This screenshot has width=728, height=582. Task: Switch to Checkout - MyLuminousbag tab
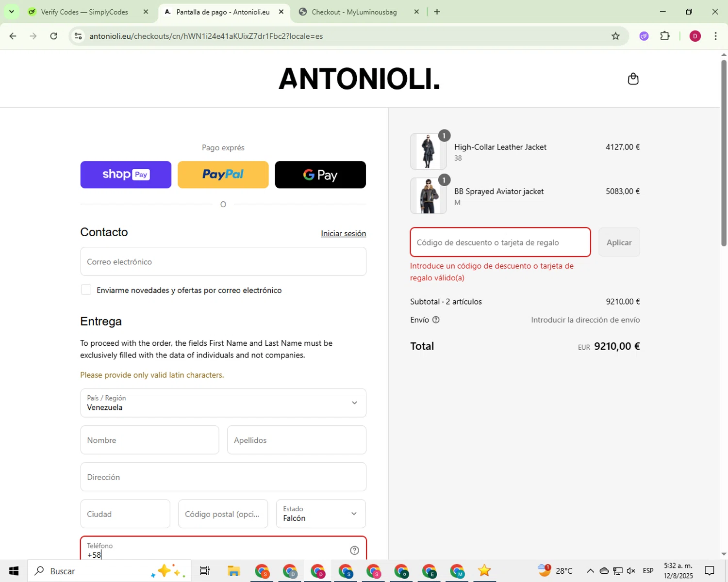click(x=354, y=12)
